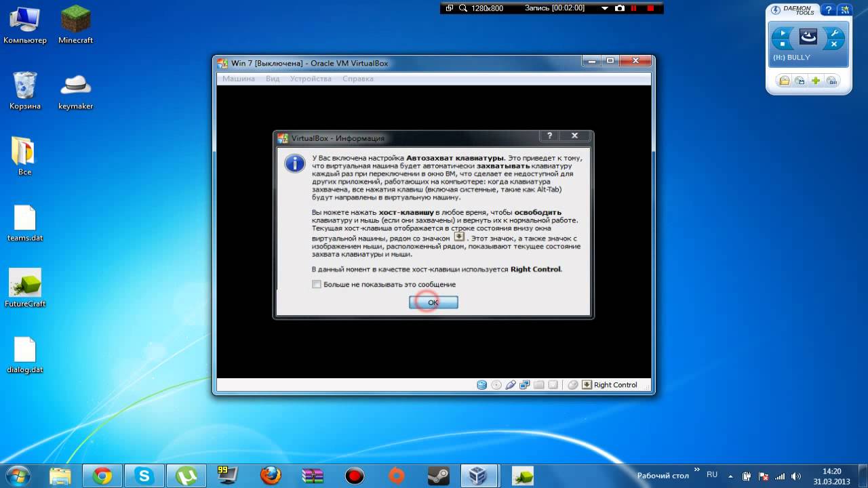Click the volume speaker icon in system tray

[x=796, y=476]
